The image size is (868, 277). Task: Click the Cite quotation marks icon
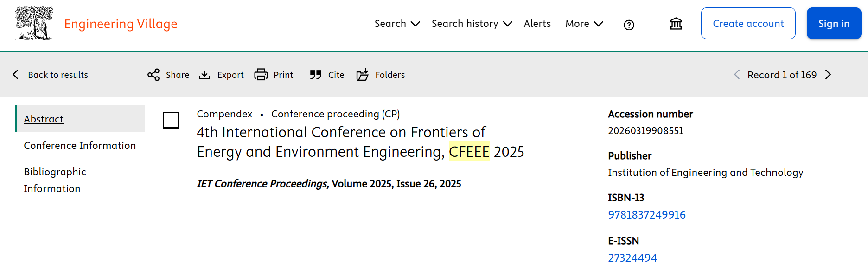point(316,75)
